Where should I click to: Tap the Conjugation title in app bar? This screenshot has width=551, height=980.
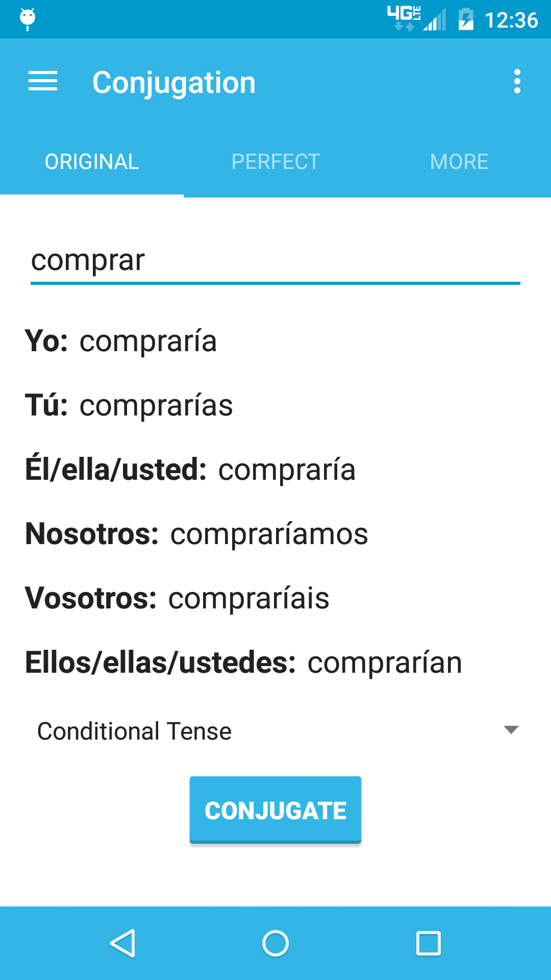coord(174,83)
